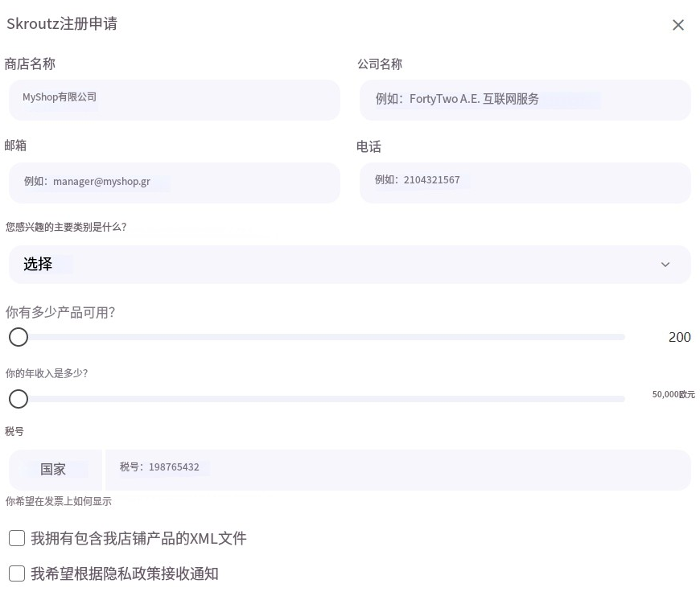Click the 我希望根据隐私政策接收通知 label text
Image resolution: width=700 pixels, height=596 pixels.
[125, 573]
